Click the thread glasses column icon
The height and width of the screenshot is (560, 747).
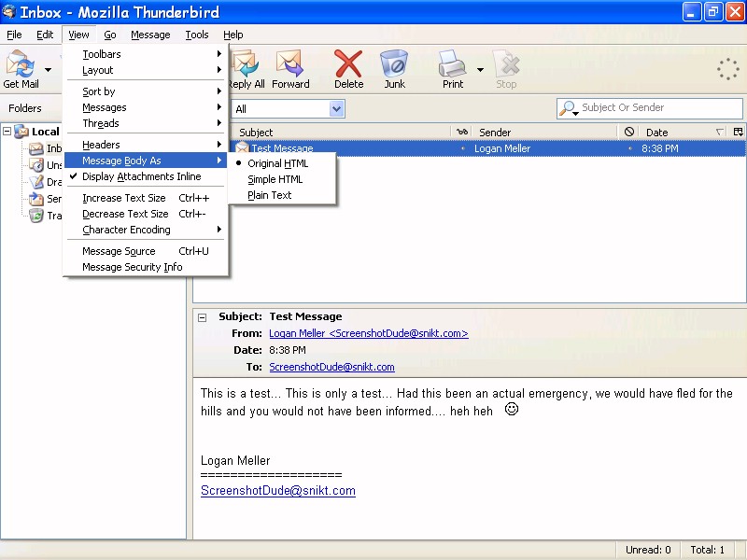point(461,132)
